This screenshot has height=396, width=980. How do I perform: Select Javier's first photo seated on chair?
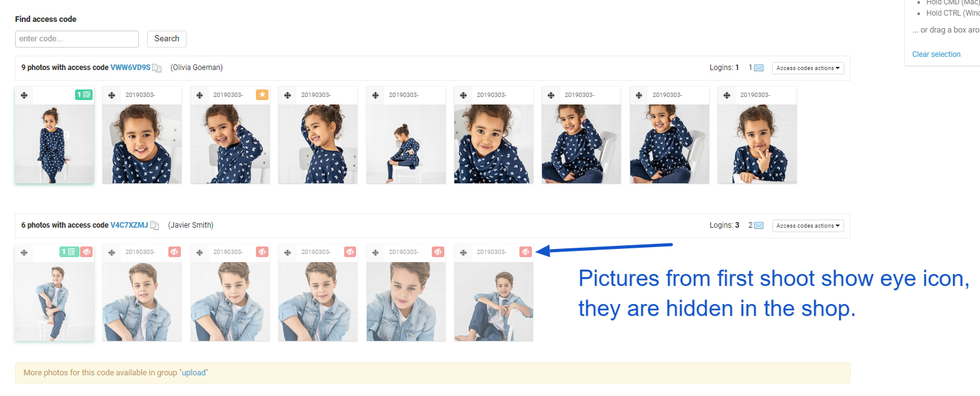point(54,302)
